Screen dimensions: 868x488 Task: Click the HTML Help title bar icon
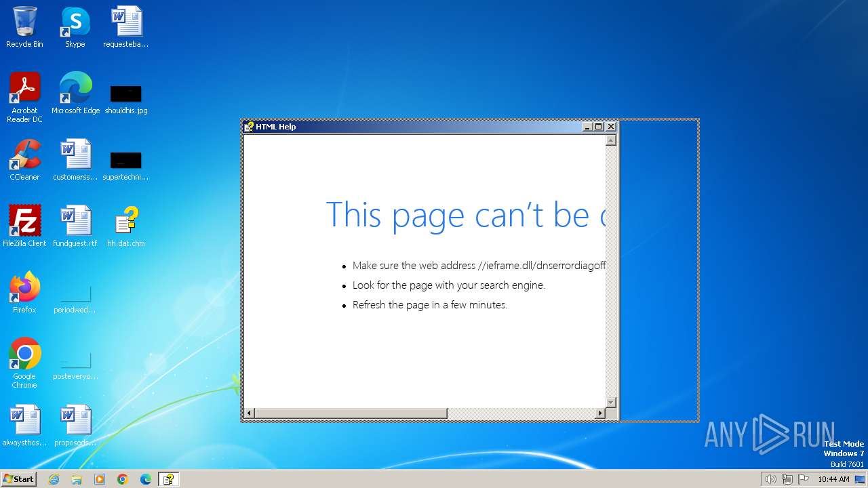pyautogui.click(x=249, y=127)
